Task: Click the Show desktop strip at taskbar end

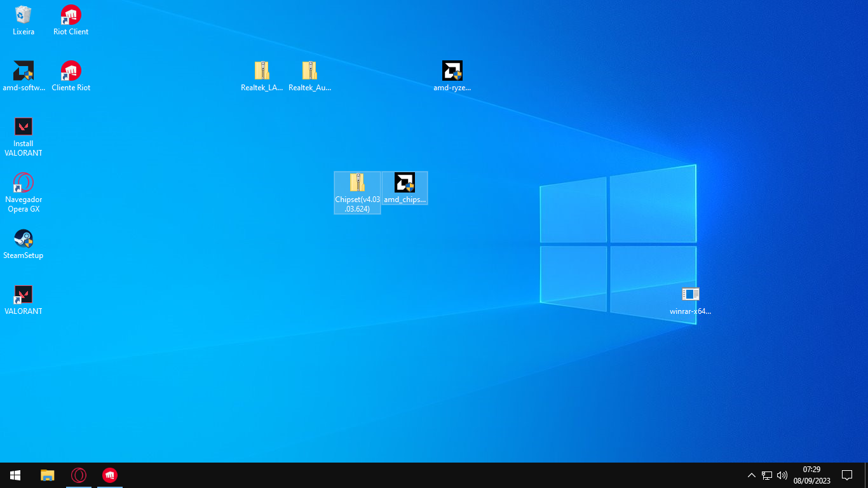Action: point(866,475)
